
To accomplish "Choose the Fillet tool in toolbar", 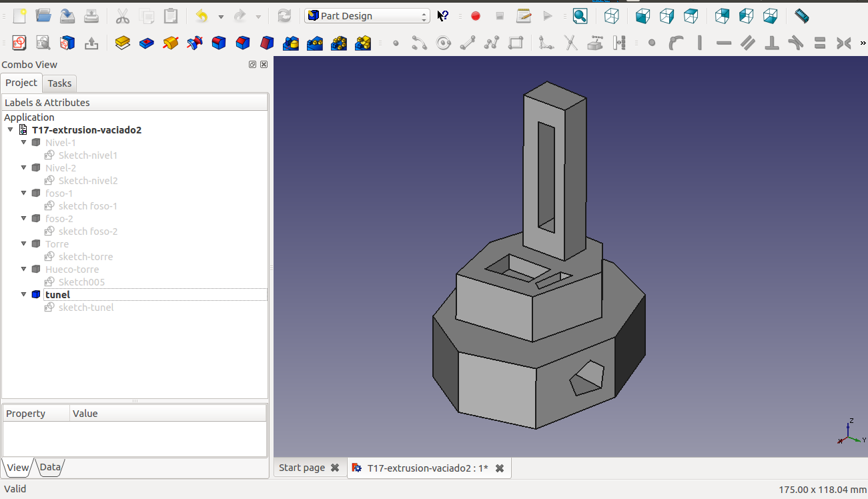I will click(219, 43).
